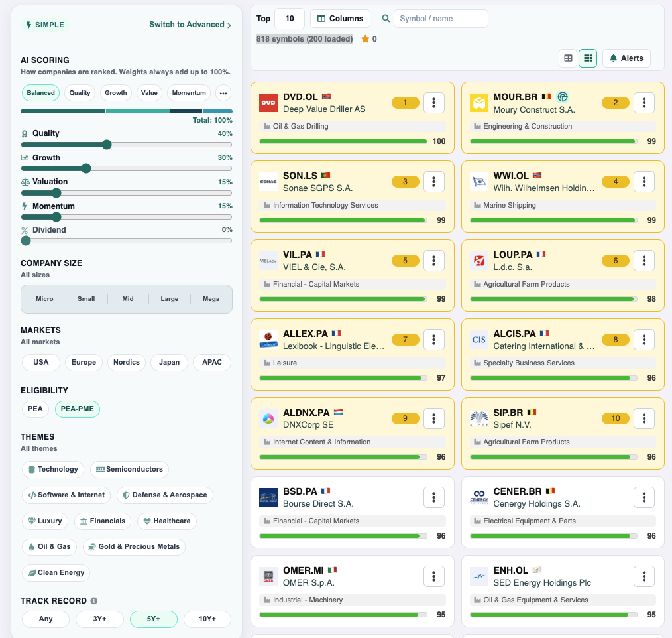672x638 pixels.
Task: Click Switch to Advanced link
Action: click(190, 25)
